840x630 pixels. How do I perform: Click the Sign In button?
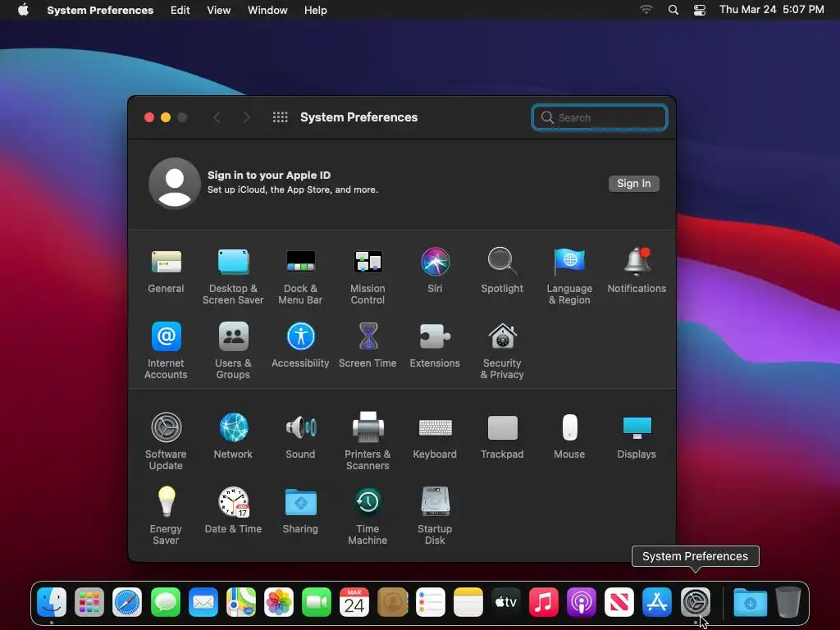tap(634, 183)
